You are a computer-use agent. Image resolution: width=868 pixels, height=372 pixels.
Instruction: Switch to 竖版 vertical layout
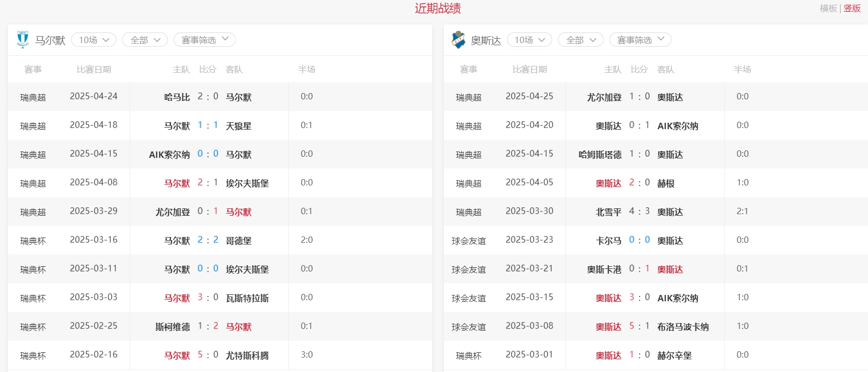click(x=852, y=9)
